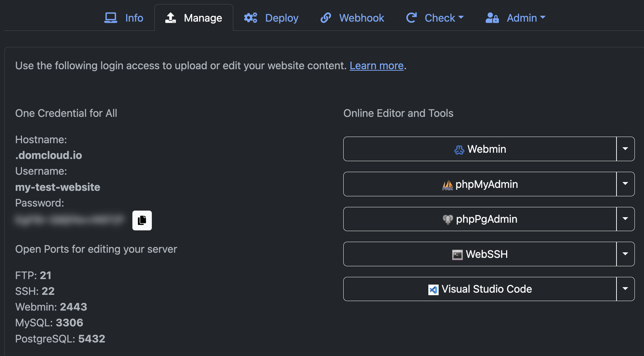This screenshot has width=644, height=356.
Task: Expand the phpMyAdmin options arrow
Action: coord(626,184)
